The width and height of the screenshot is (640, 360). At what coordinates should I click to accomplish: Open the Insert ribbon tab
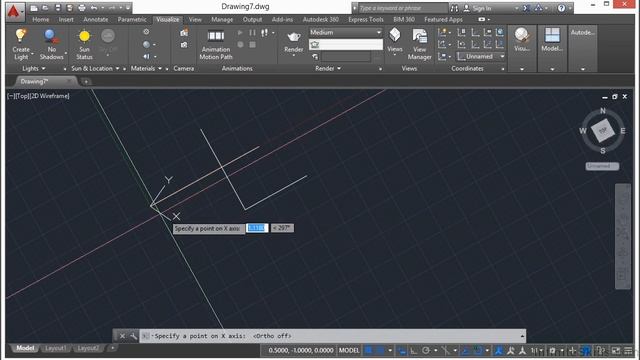[66, 20]
